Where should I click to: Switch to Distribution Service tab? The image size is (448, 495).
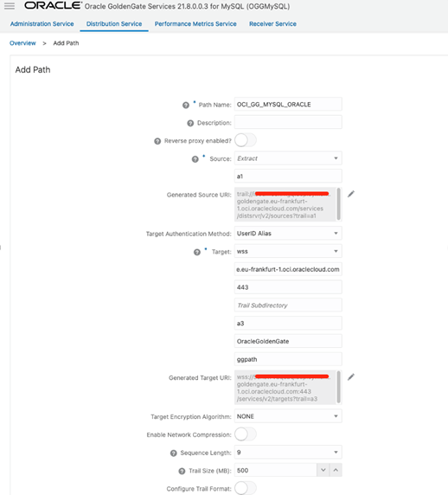(x=114, y=24)
